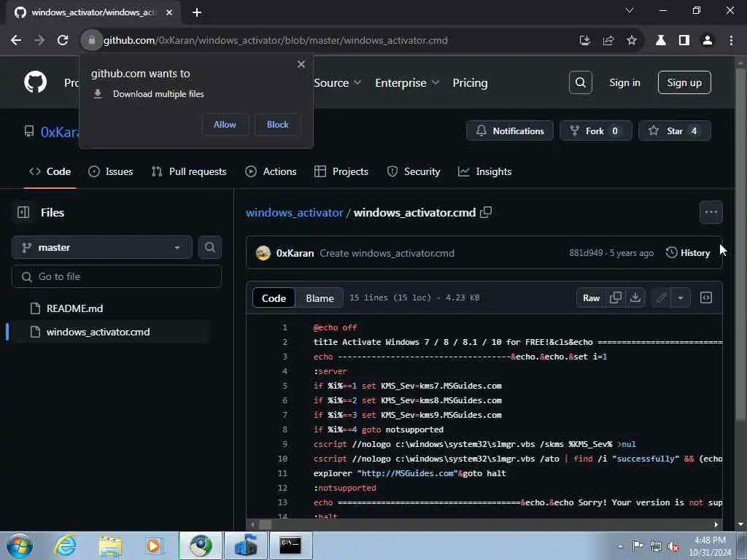Image resolution: width=747 pixels, height=560 pixels.
Task: Click the Sign up button
Action: pos(684,82)
